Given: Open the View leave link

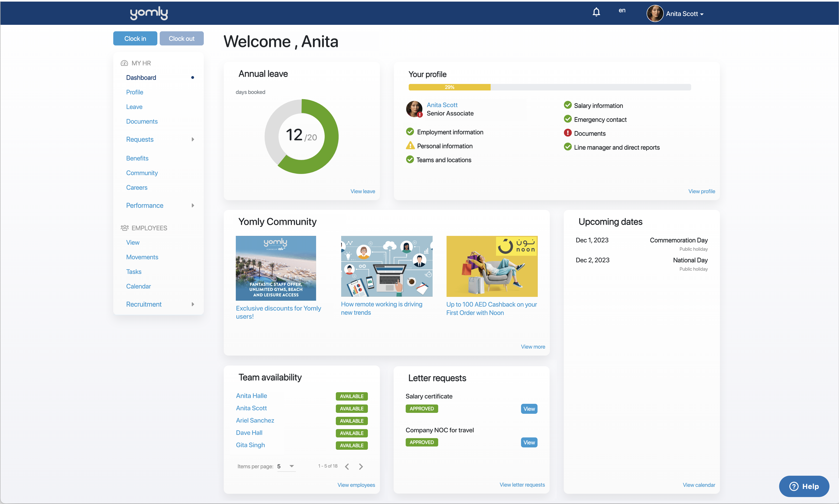Looking at the screenshot, I should (x=363, y=191).
